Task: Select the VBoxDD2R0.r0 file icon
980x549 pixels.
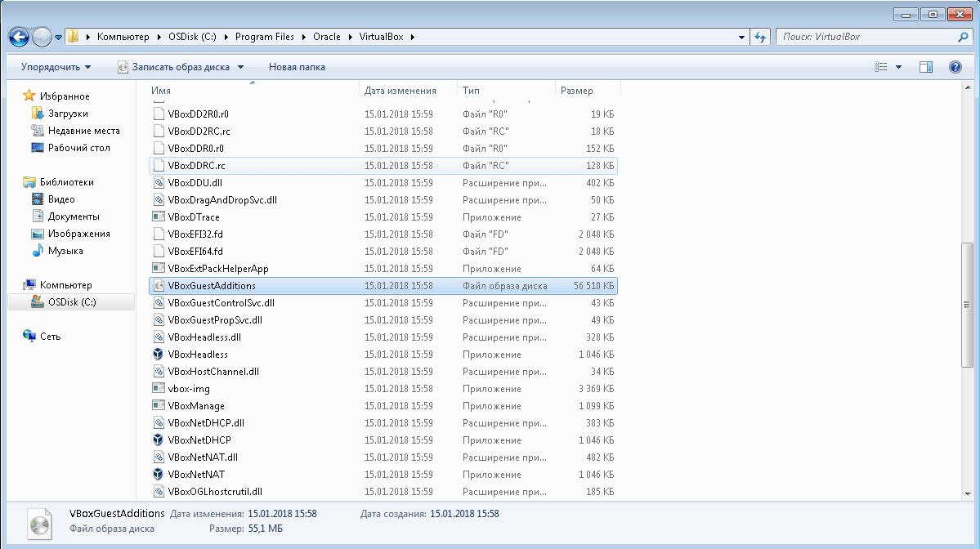Action: point(159,114)
